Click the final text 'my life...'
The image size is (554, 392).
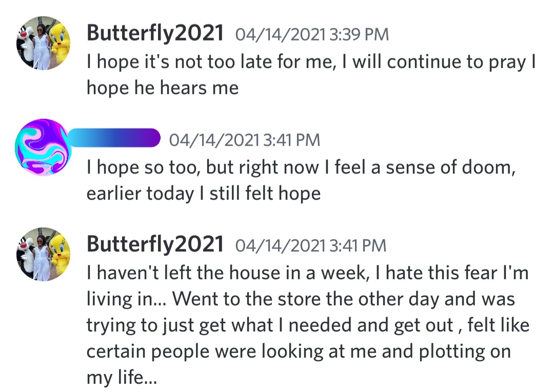click(x=122, y=378)
